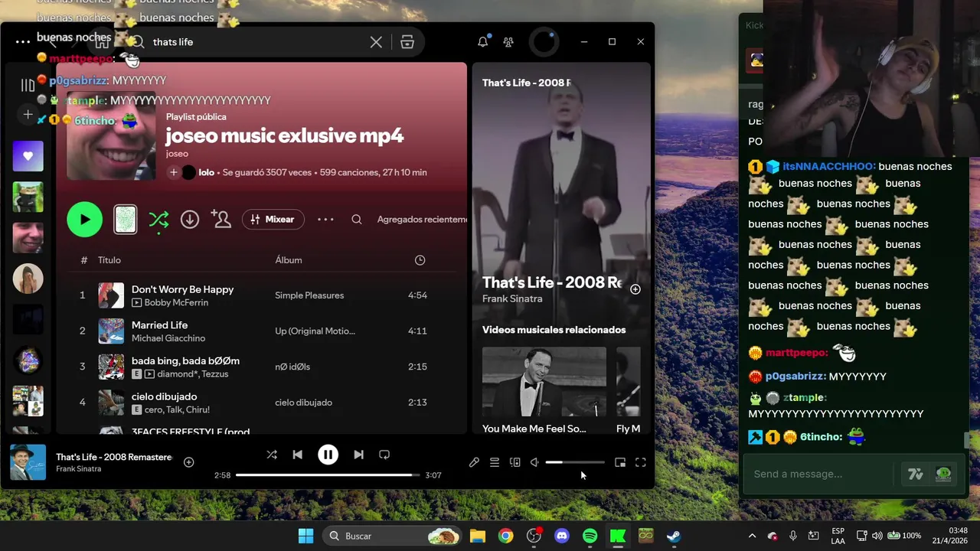
Task: Seek on the song progress bar
Action: click(328, 475)
